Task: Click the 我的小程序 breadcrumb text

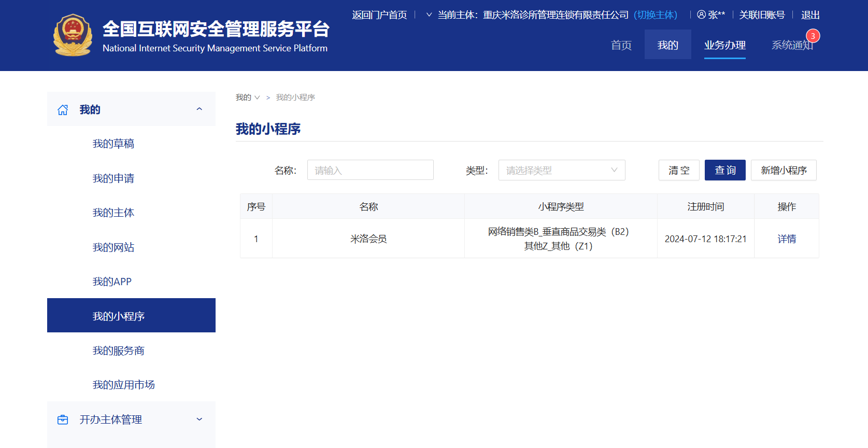Action: pyautogui.click(x=295, y=97)
